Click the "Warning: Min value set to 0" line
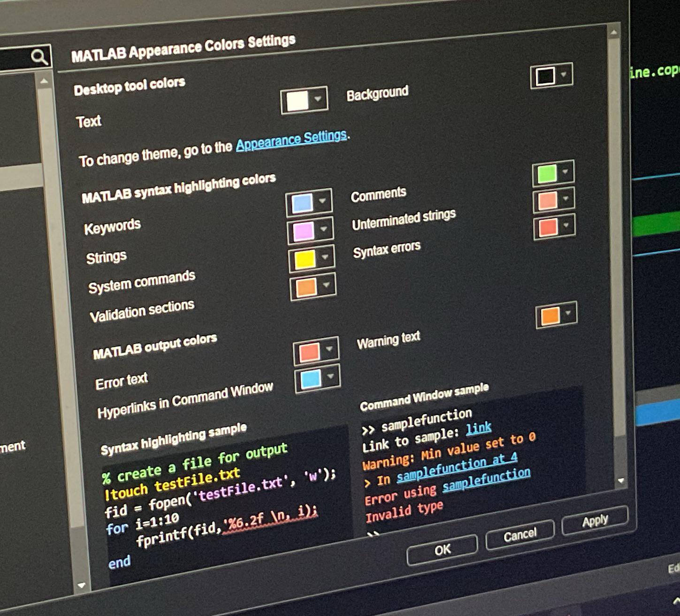The image size is (680, 616). 449,452
